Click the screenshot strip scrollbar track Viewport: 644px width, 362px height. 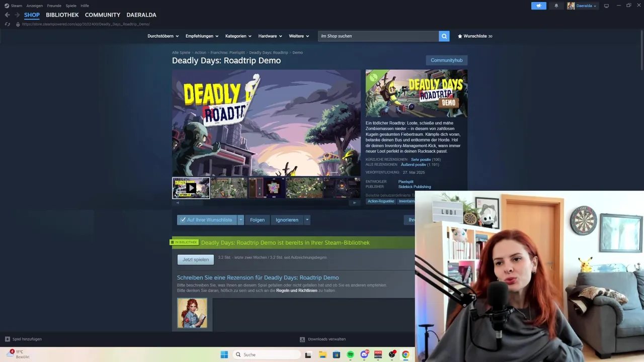pos(266,203)
